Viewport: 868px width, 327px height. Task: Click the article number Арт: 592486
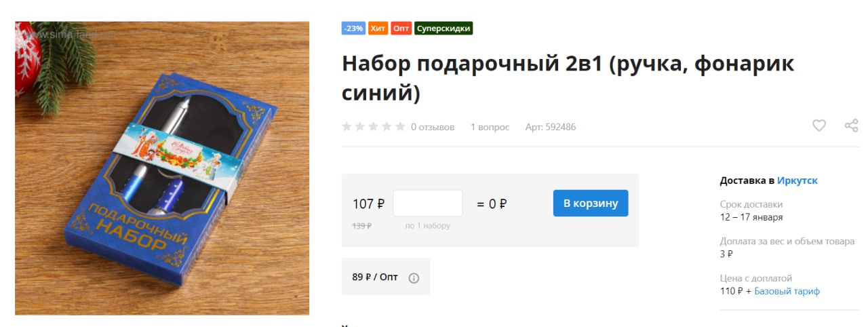pyautogui.click(x=551, y=127)
